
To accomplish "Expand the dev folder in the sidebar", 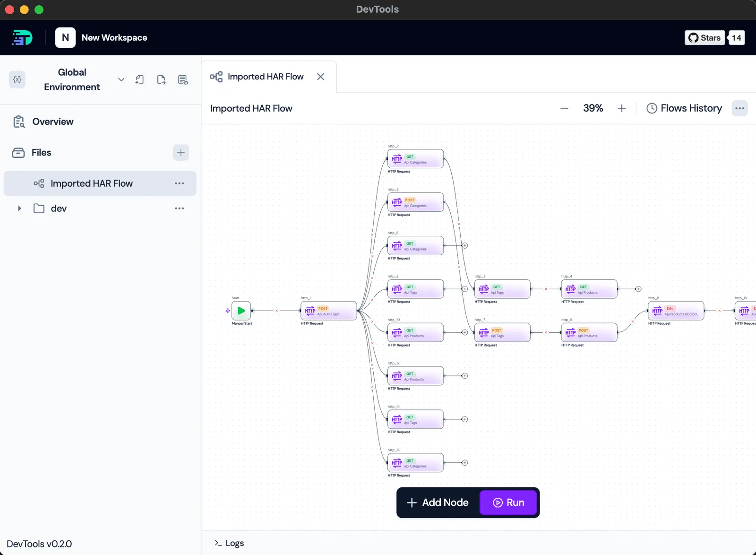I will [x=19, y=208].
